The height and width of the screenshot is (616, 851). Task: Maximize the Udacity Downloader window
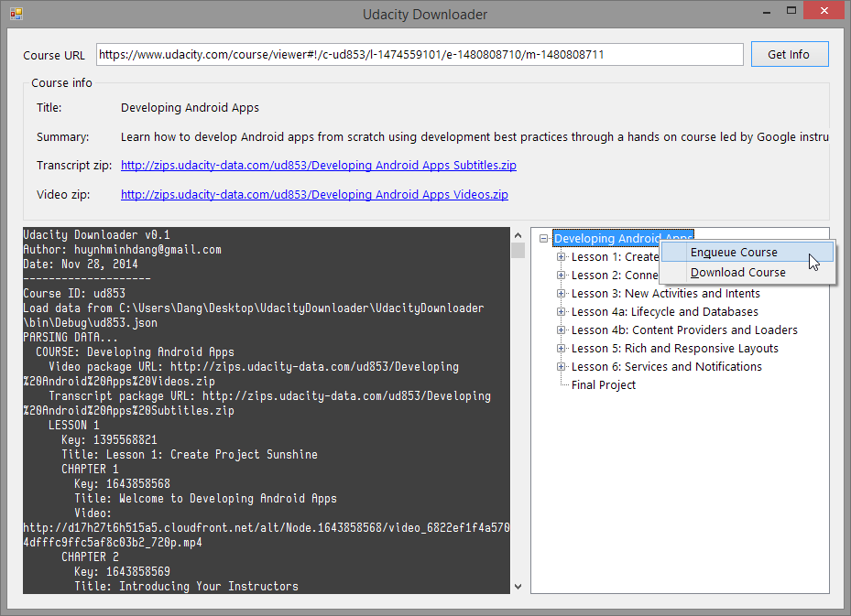[791, 11]
